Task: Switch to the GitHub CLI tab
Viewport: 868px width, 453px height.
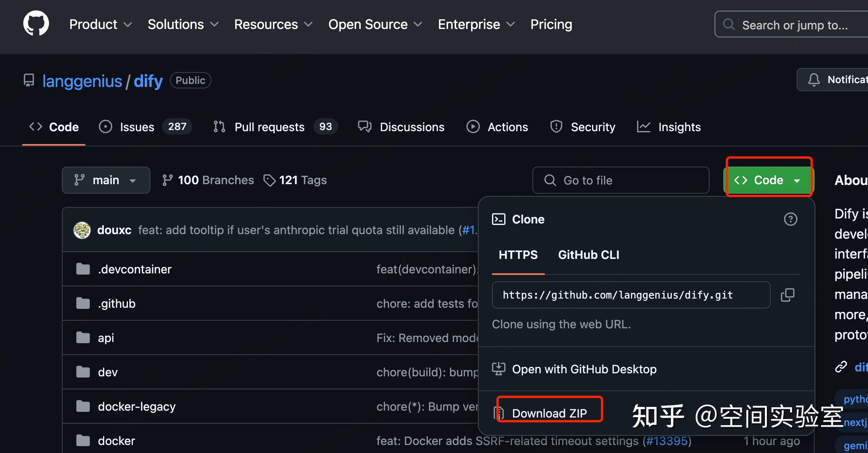Action: (x=588, y=255)
